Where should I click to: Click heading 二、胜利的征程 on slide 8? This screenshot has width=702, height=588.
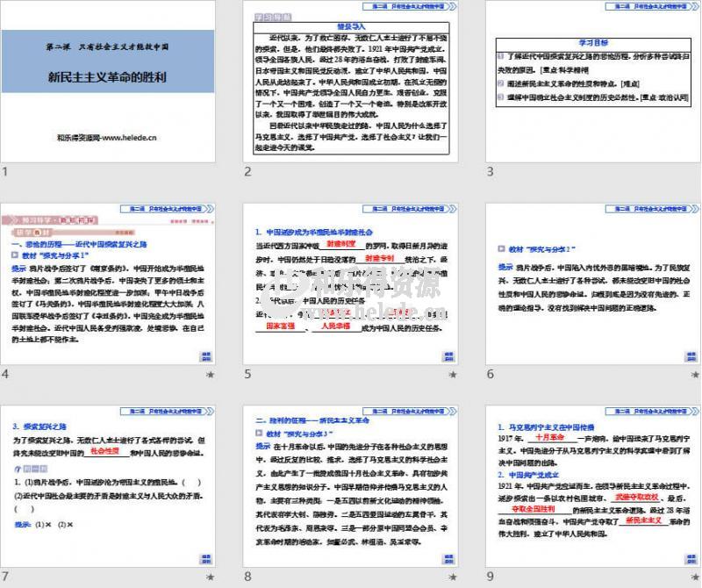coord(312,420)
